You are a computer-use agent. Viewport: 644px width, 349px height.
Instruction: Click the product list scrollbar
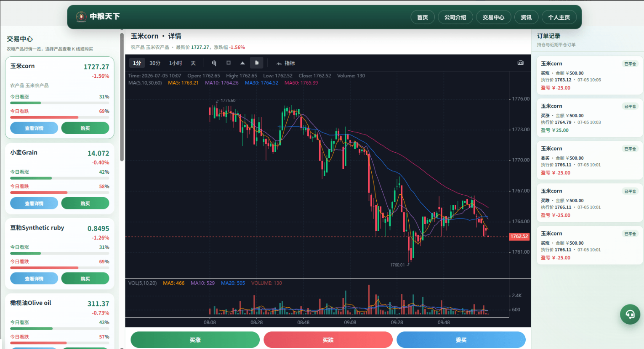pos(122,97)
